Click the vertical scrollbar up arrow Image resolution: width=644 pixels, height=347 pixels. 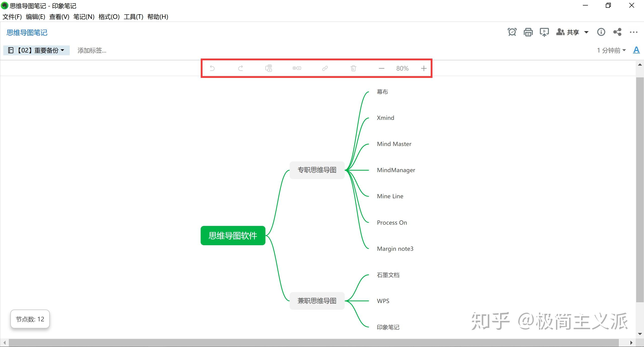pos(640,65)
